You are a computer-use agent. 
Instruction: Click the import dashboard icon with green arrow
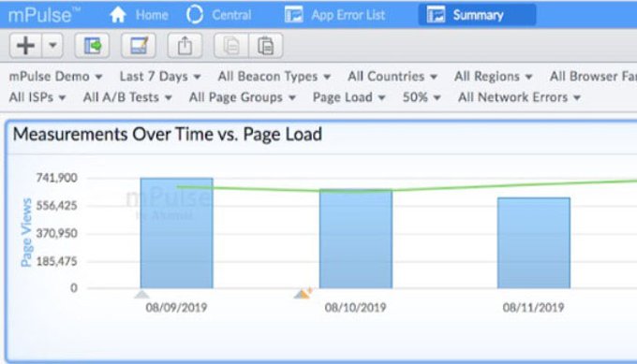coord(92,45)
